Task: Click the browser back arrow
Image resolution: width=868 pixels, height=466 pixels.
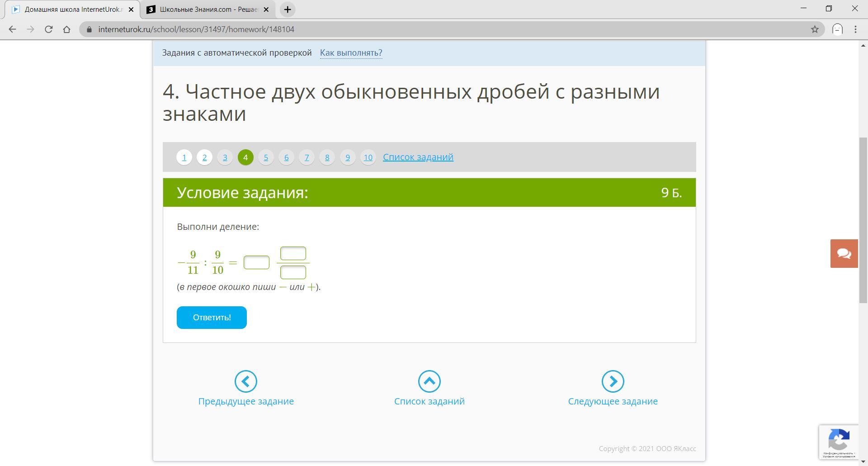Action: [x=12, y=29]
